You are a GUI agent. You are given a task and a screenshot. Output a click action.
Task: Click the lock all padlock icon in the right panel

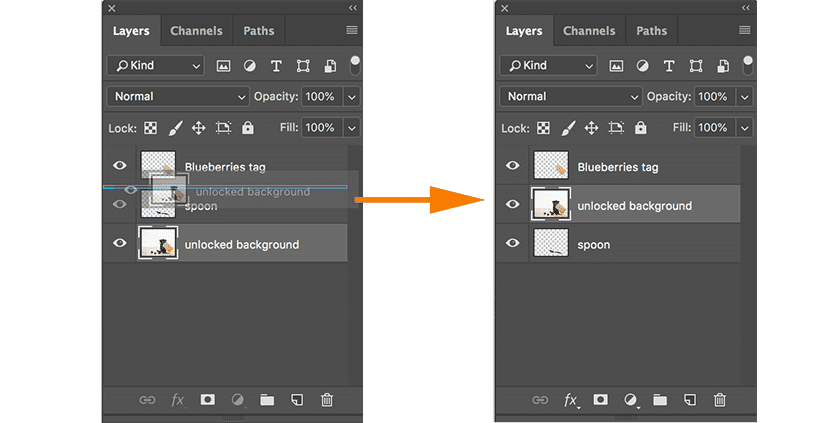point(641,128)
